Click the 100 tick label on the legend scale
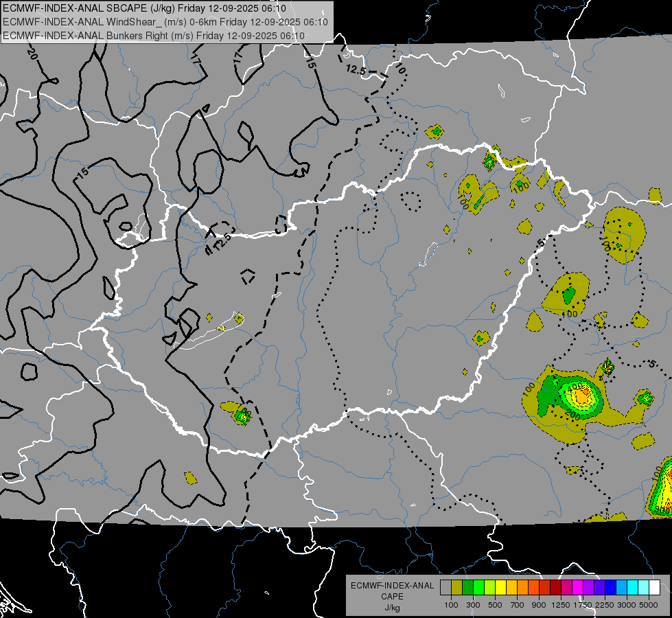672x618 pixels. pos(451,605)
